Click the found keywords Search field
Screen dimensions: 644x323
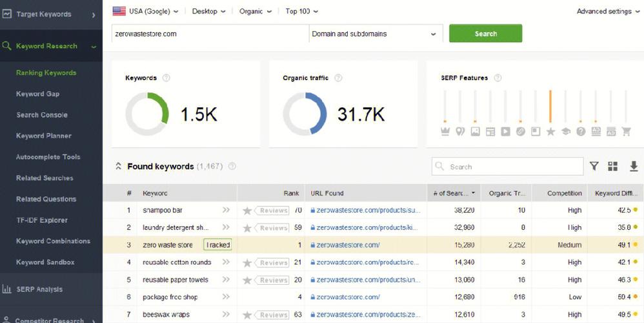507,167
